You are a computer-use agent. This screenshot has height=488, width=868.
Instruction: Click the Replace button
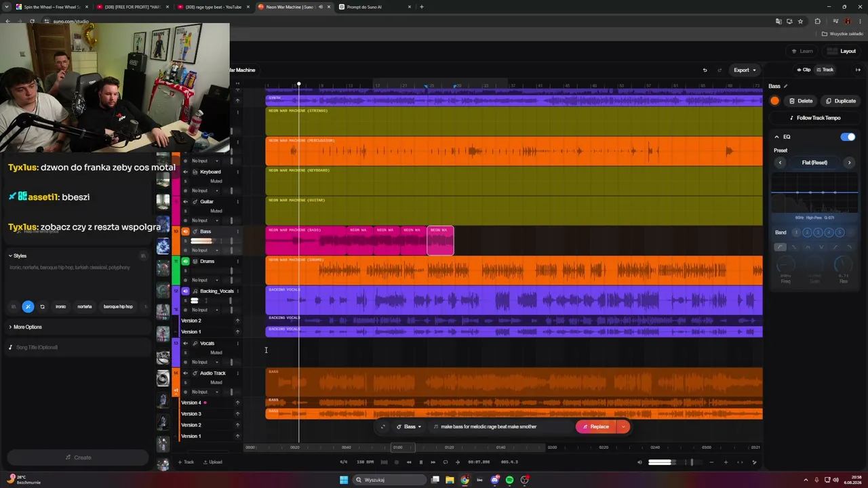[596, 427]
